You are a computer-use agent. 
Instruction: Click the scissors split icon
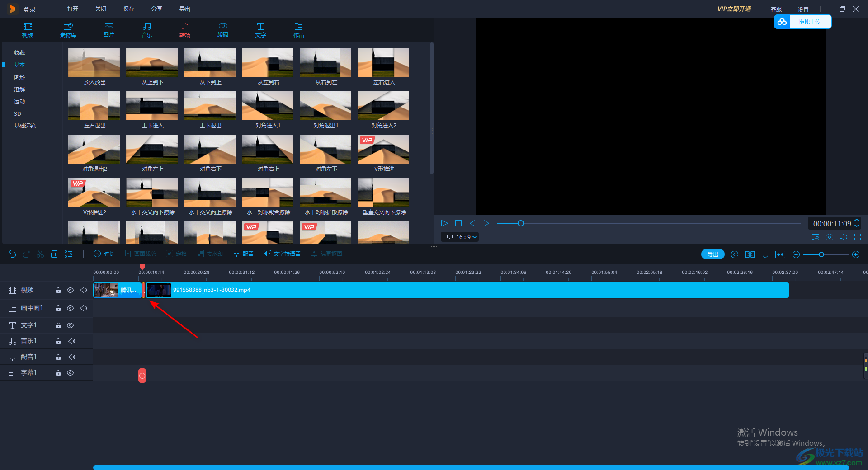(x=40, y=254)
